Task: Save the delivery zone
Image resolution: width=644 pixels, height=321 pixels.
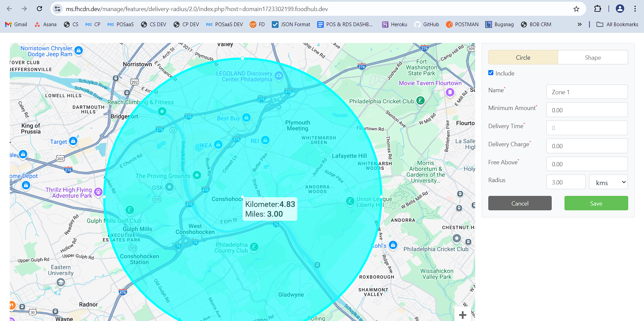Action: pos(596,203)
